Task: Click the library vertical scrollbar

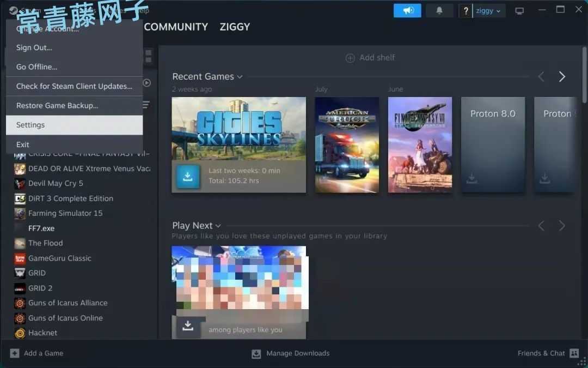Action: coord(584,75)
